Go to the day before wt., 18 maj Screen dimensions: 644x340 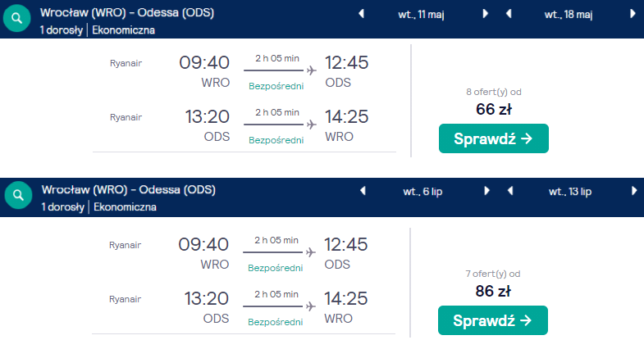(x=509, y=14)
